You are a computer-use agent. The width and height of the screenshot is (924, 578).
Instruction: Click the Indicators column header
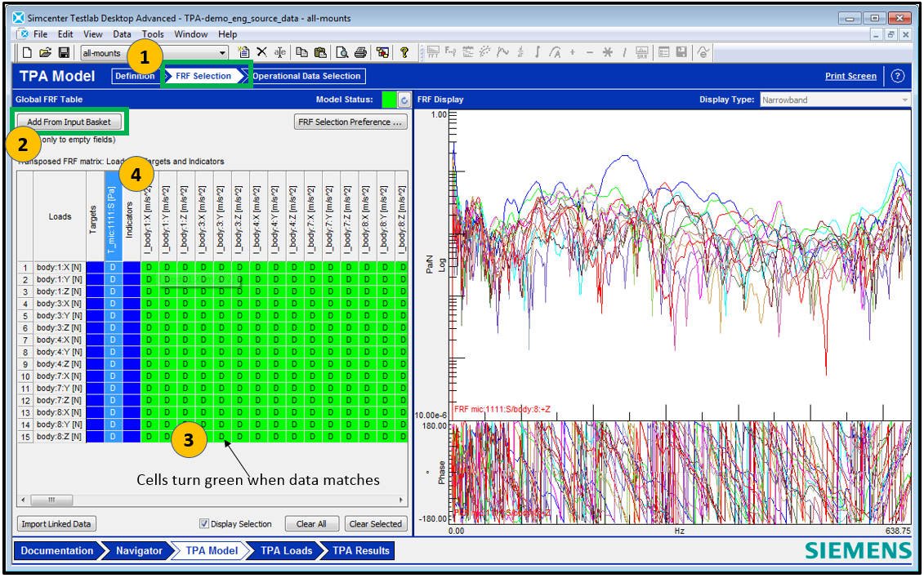(x=132, y=216)
